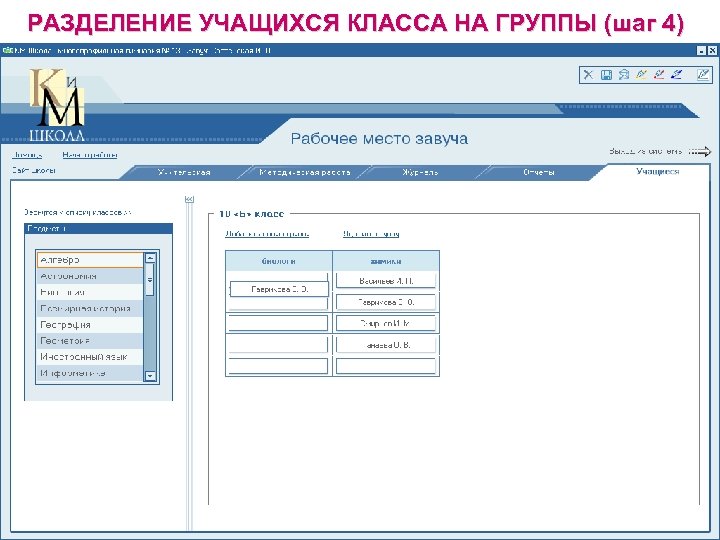Click the Выход из системы link
Viewport: 720px width, 540px height.
[x=645, y=151]
